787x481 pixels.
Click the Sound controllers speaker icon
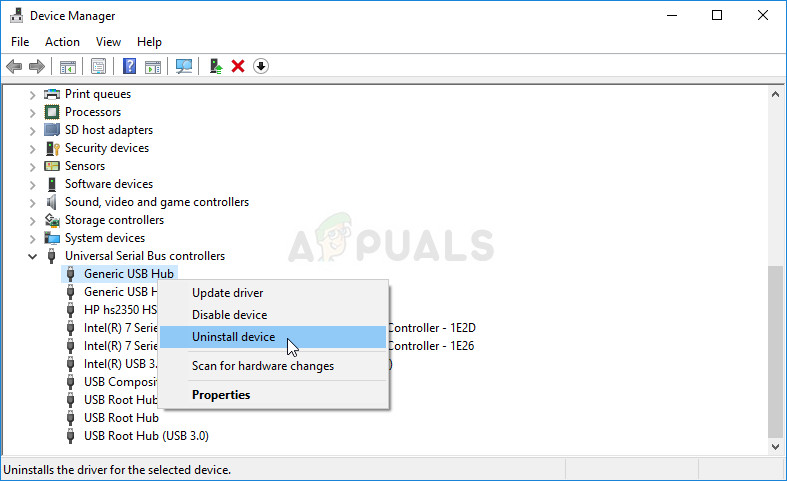click(51, 202)
